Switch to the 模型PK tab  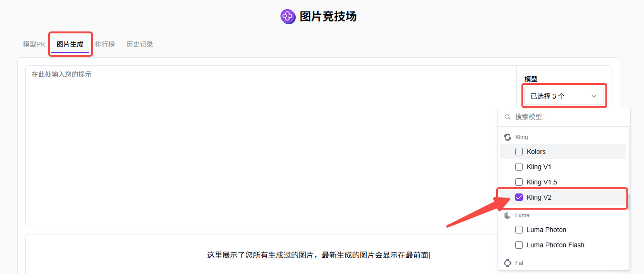pos(34,44)
